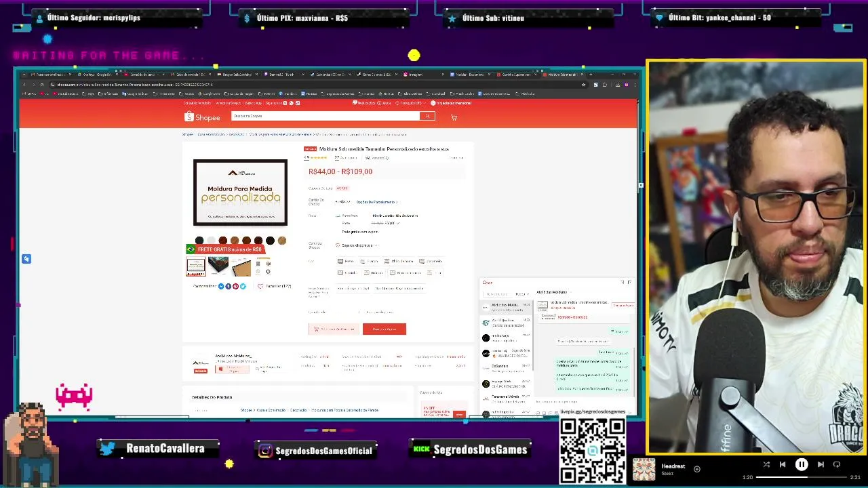The width and height of the screenshot is (868, 488).
Task: Click the Shopee logo
Action: (202, 117)
